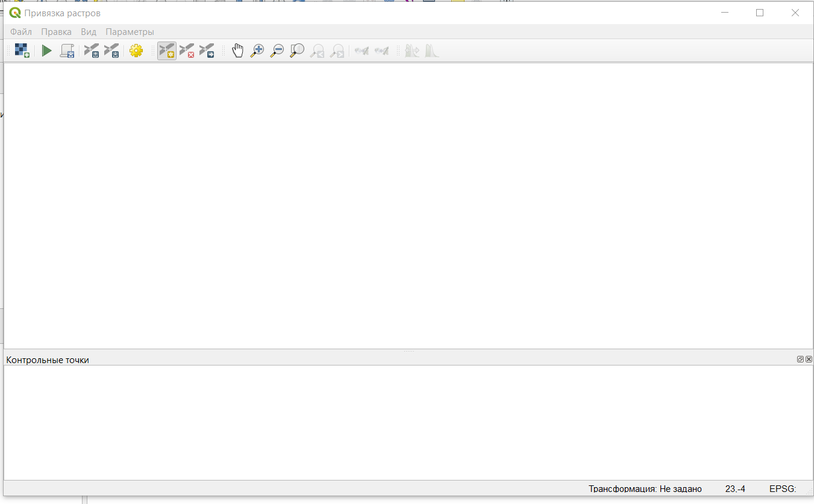Select the Delete Point tool

187,51
